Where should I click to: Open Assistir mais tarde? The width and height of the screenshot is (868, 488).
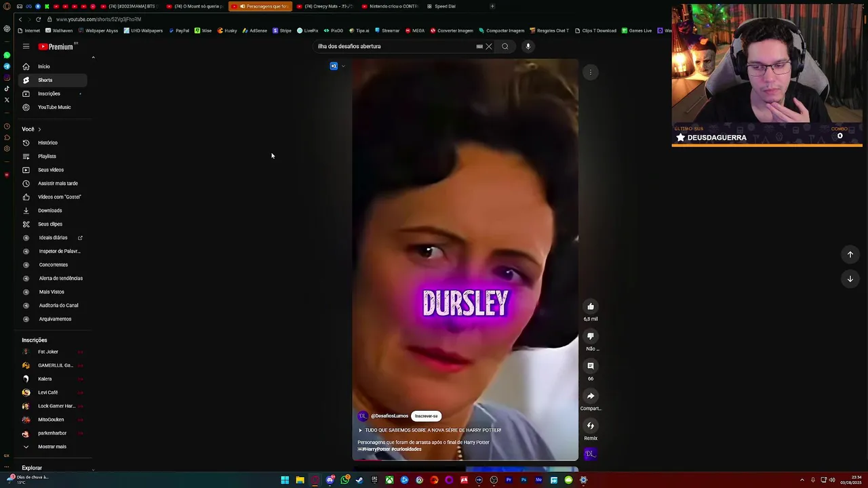53,184
